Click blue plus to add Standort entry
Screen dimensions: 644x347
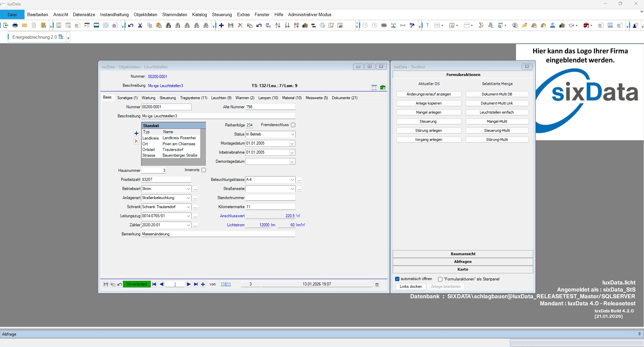[x=136, y=133]
